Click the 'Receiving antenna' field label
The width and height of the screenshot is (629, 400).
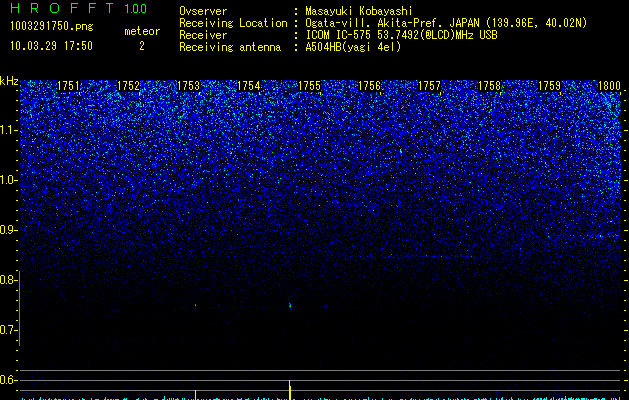230,47
